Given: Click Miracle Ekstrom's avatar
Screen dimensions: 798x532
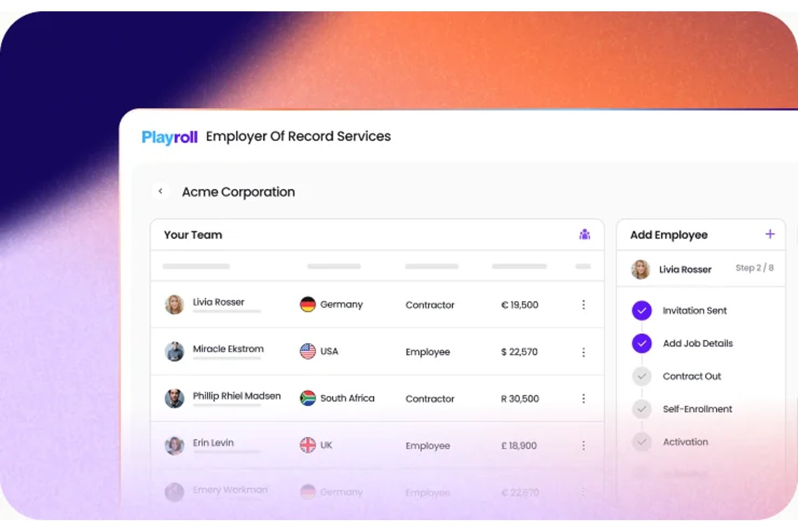Looking at the screenshot, I should pyautogui.click(x=174, y=351).
